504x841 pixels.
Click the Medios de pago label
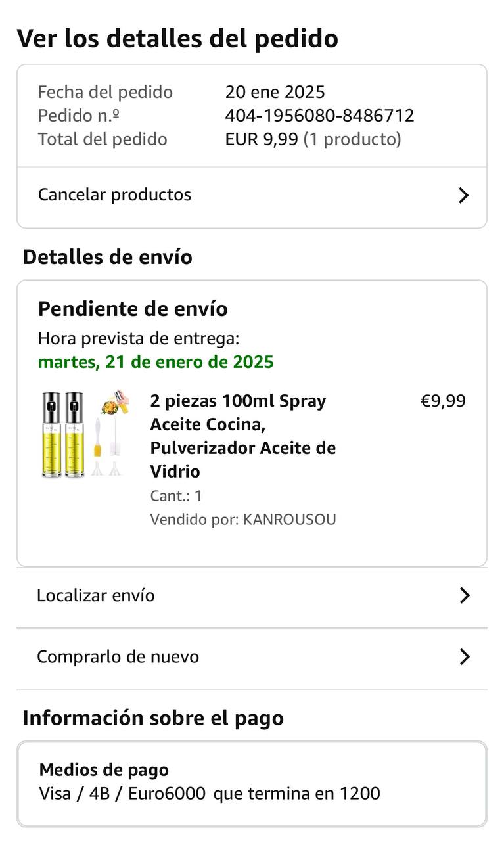pos(104,770)
